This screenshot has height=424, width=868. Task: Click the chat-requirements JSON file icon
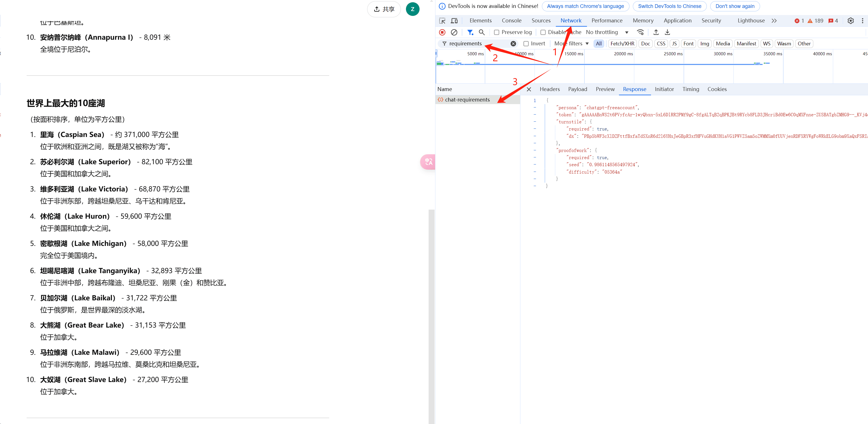point(441,100)
